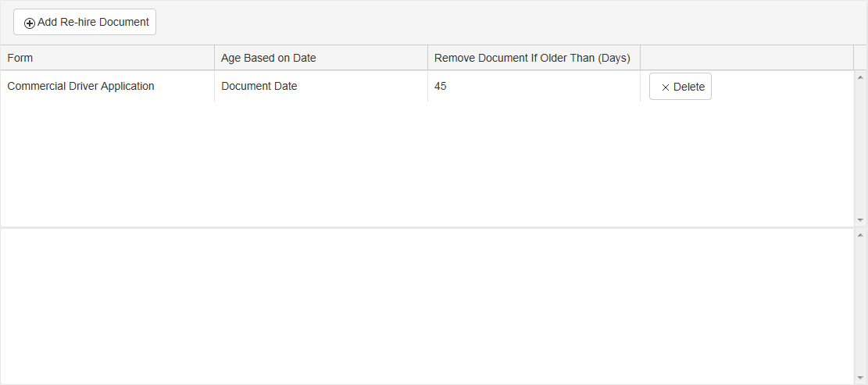Image resolution: width=868 pixels, height=385 pixels.
Task: Click the Remove Document If Older Than header
Action: 532,58
